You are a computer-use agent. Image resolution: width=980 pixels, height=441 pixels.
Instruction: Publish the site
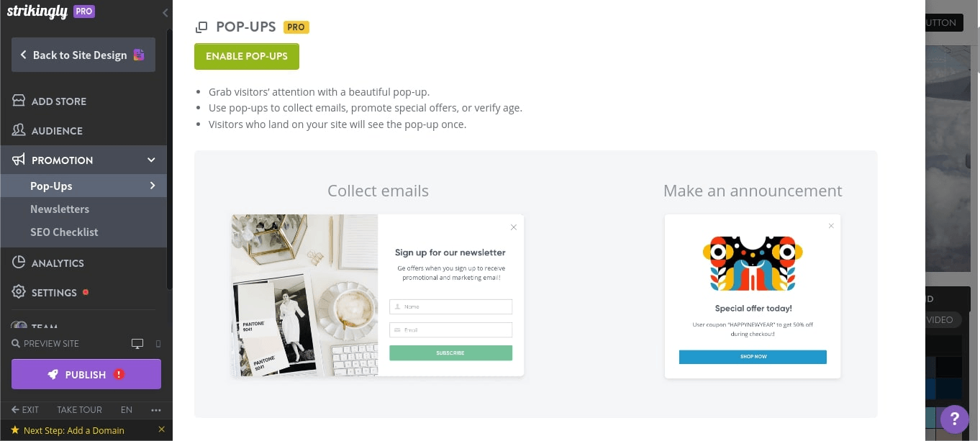point(86,374)
